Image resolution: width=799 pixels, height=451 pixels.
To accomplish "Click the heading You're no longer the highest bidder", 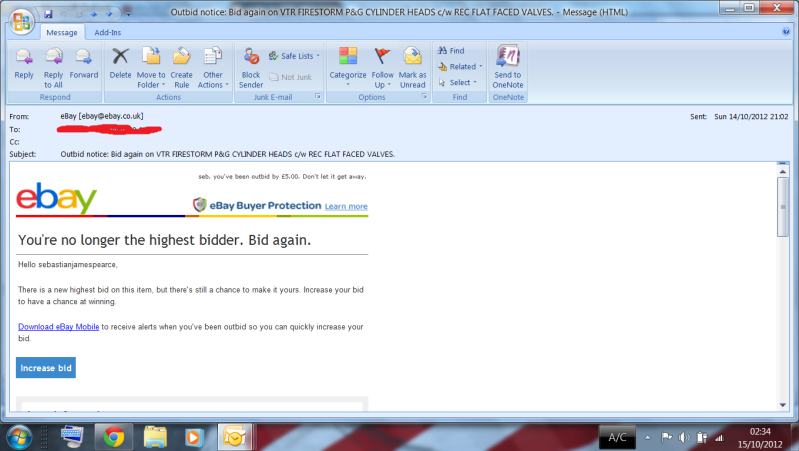I will click(x=164, y=240).
